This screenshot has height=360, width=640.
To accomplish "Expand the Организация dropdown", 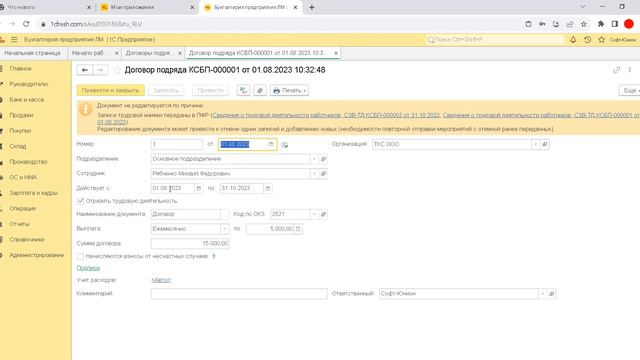I will [536, 144].
